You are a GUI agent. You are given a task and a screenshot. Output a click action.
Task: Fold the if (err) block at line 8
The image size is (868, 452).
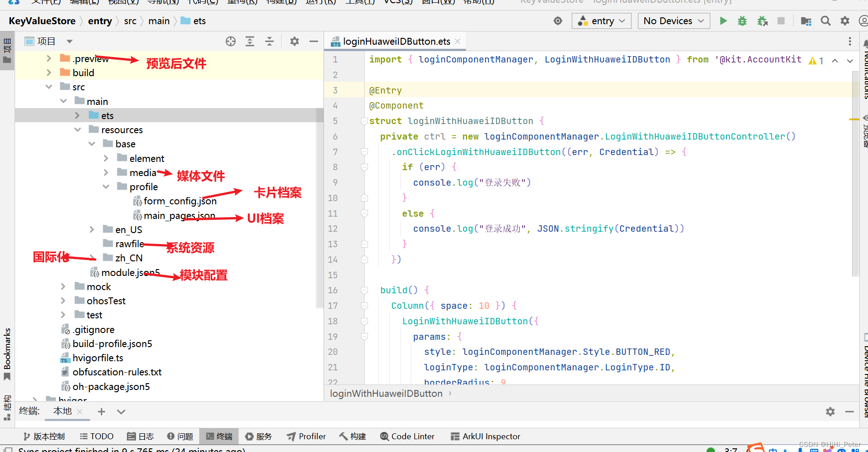click(364, 167)
